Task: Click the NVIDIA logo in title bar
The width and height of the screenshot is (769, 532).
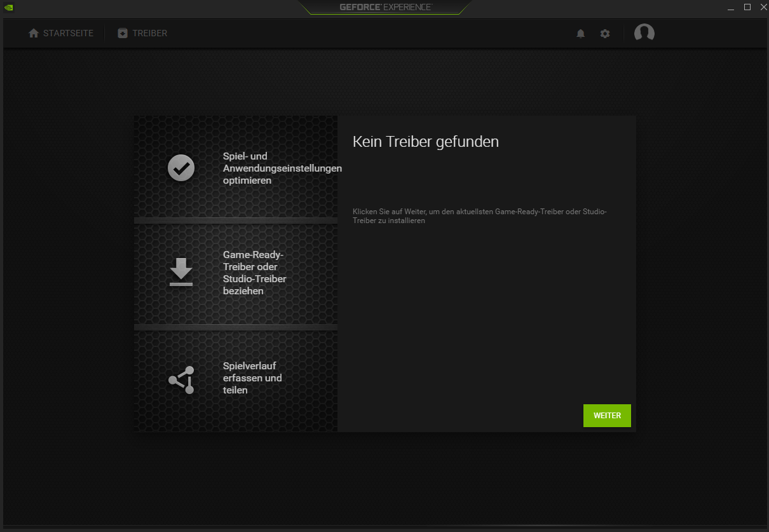Action: pyautogui.click(x=8, y=8)
